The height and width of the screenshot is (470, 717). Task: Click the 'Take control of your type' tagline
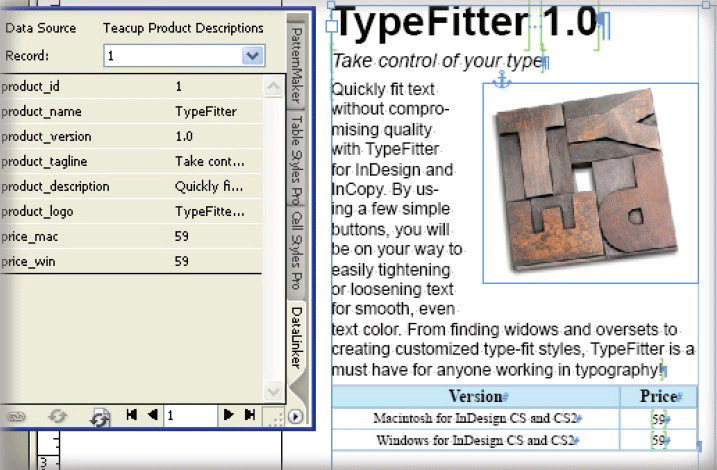pyautogui.click(x=438, y=61)
